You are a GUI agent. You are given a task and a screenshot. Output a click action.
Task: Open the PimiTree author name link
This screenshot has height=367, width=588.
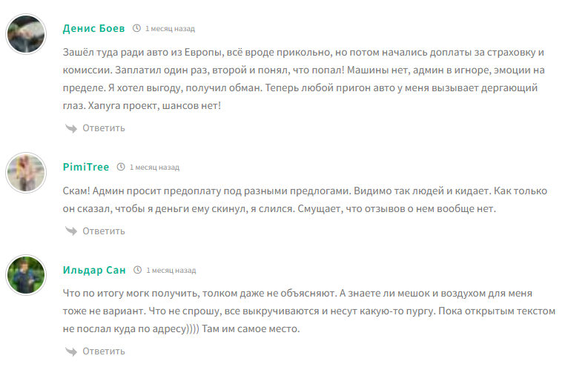tap(86, 167)
